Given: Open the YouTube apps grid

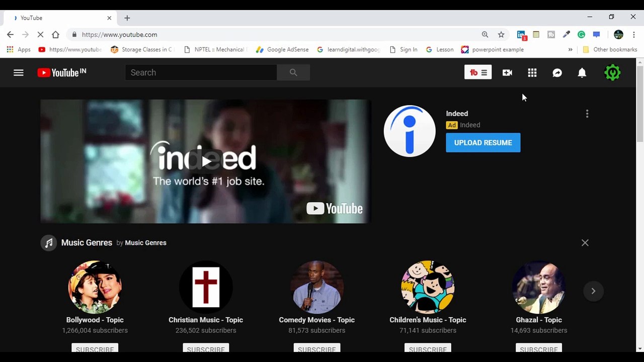Looking at the screenshot, I should point(532,72).
